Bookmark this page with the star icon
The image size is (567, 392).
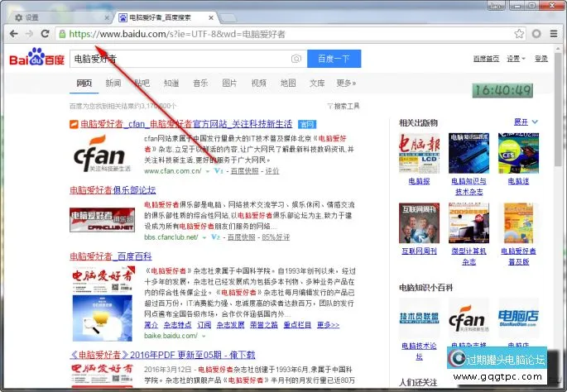[x=519, y=34]
